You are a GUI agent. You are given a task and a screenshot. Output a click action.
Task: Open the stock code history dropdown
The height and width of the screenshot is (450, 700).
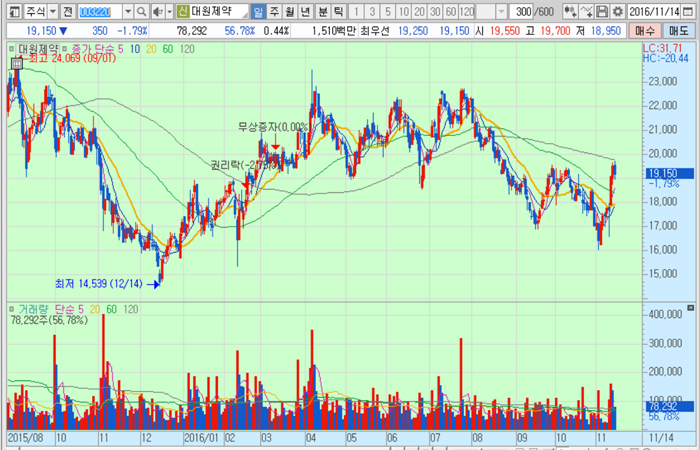(x=130, y=11)
